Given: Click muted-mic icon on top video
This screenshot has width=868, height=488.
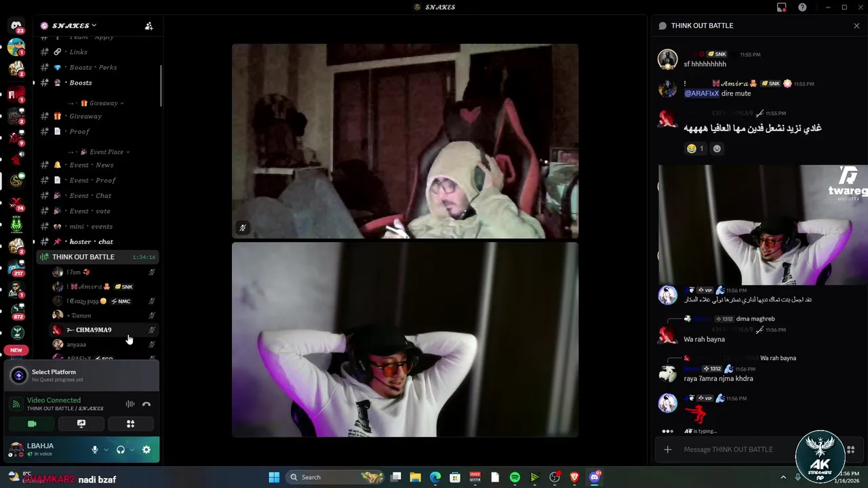Looking at the screenshot, I should click(242, 228).
